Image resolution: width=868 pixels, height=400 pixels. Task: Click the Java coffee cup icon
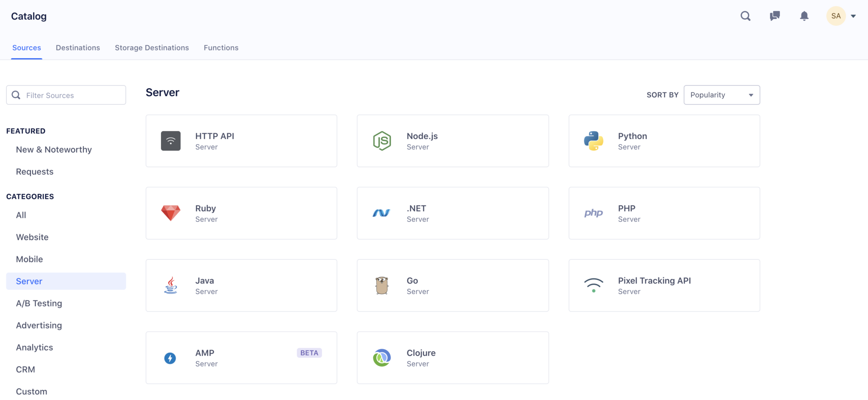pos(171,285)
